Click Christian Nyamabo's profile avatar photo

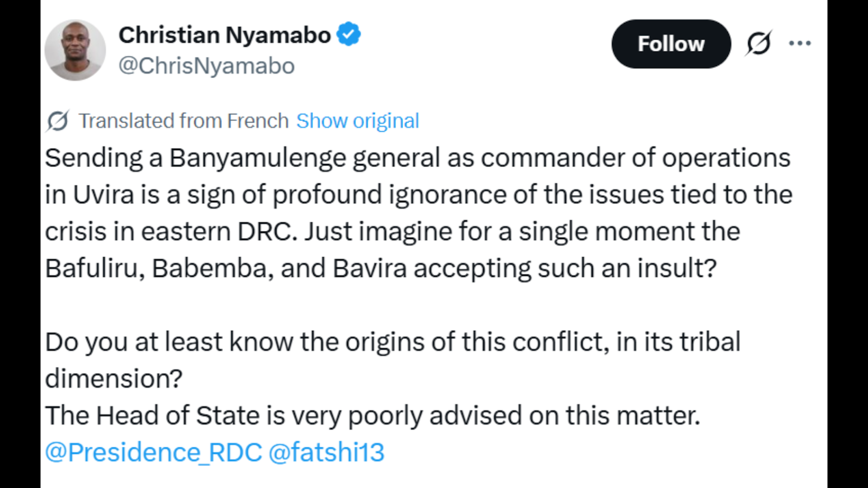pyautogui.click(x=75, y=50)
